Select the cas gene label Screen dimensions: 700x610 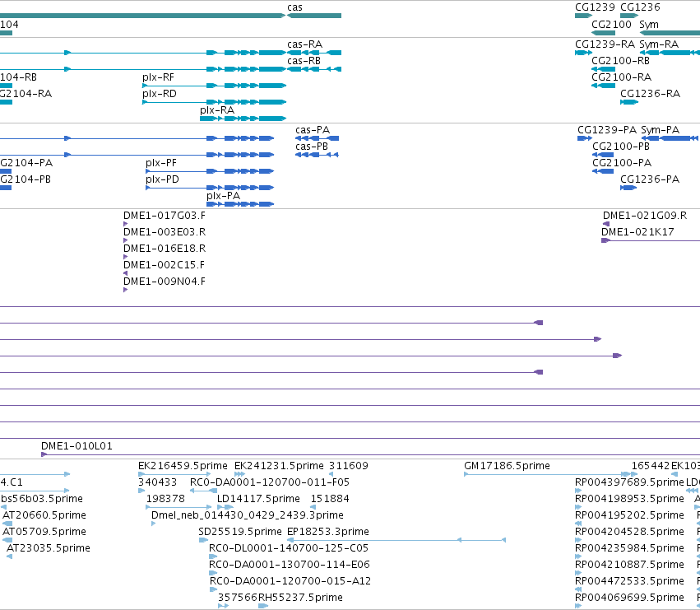[294, 7]
